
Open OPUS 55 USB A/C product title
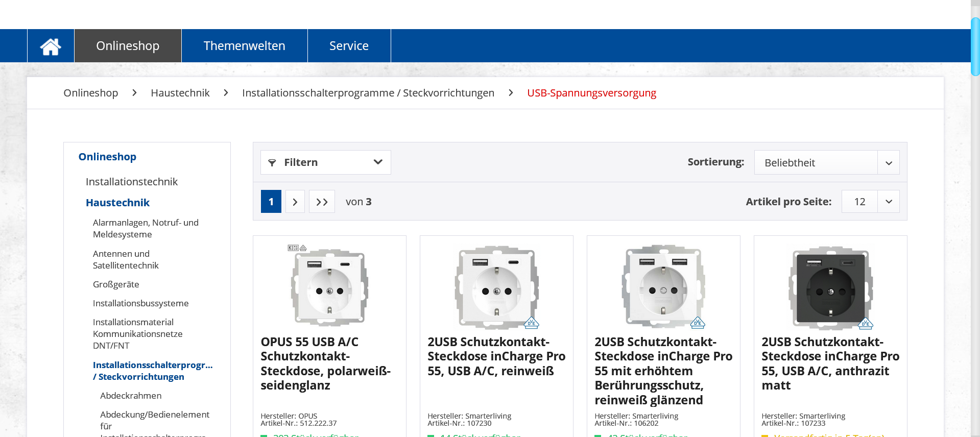(x=325, y=363)
